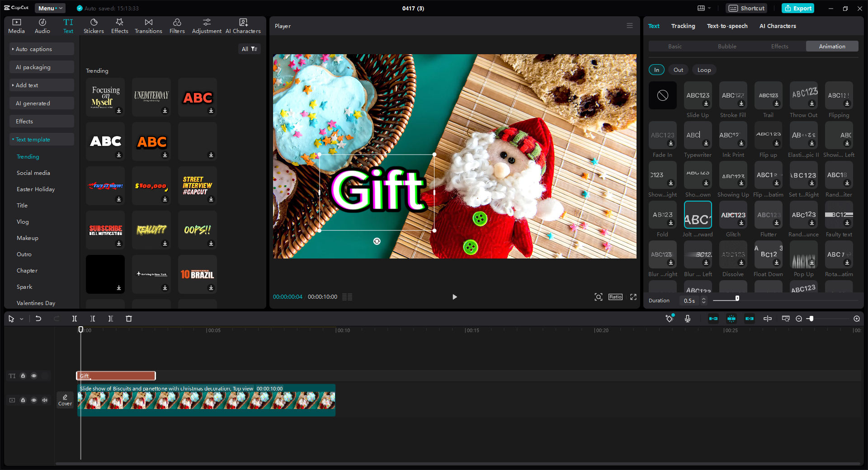Viewport: 868px width, 470px height.
Task: Select the Adjustment panel icon
Action: (x=207, y=25)
